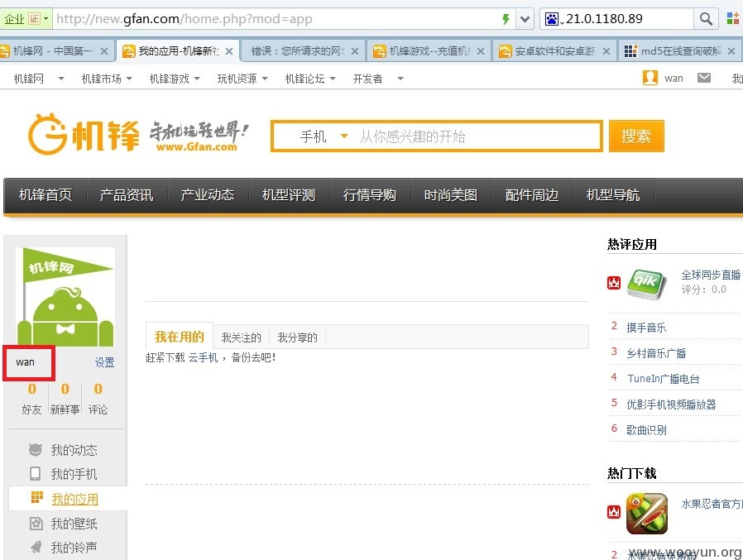Screen dimensions: 743x560
Task: Open the colorful apps grid icon
Action: pyautogui.click(x=732, y=18)
